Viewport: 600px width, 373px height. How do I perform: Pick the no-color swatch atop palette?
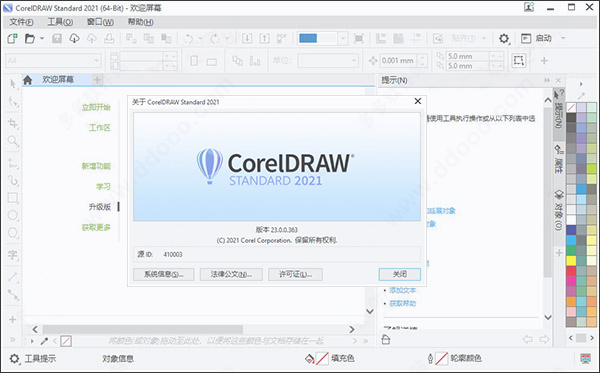tap(571, 108)
